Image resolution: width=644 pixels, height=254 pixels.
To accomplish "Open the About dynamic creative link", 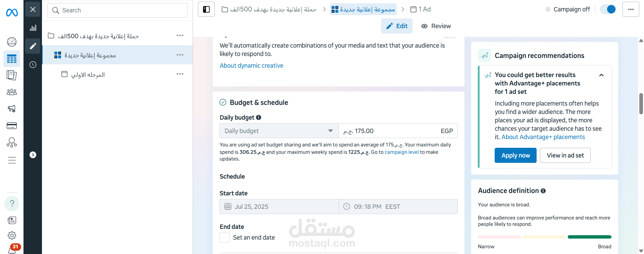I will (x=251, y=66).
